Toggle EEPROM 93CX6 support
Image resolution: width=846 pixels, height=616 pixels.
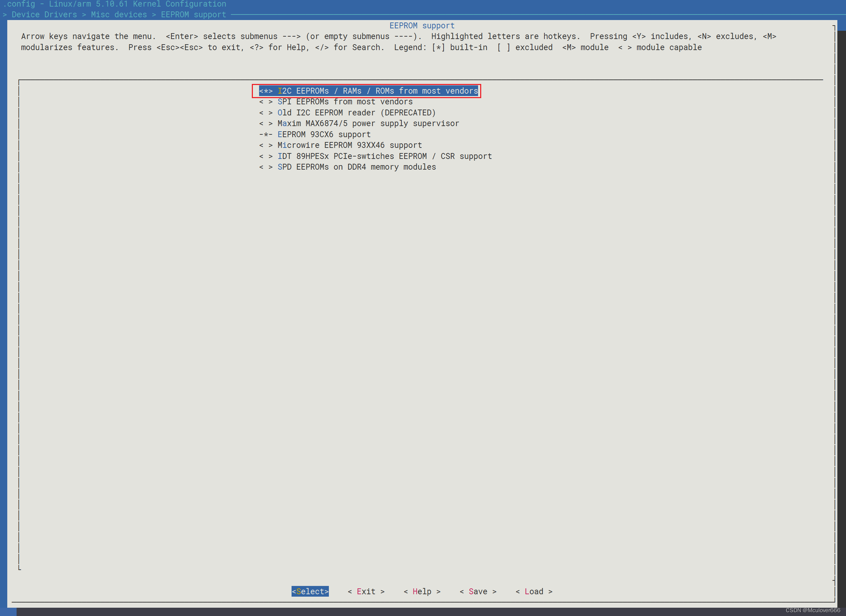pos(315,134)
